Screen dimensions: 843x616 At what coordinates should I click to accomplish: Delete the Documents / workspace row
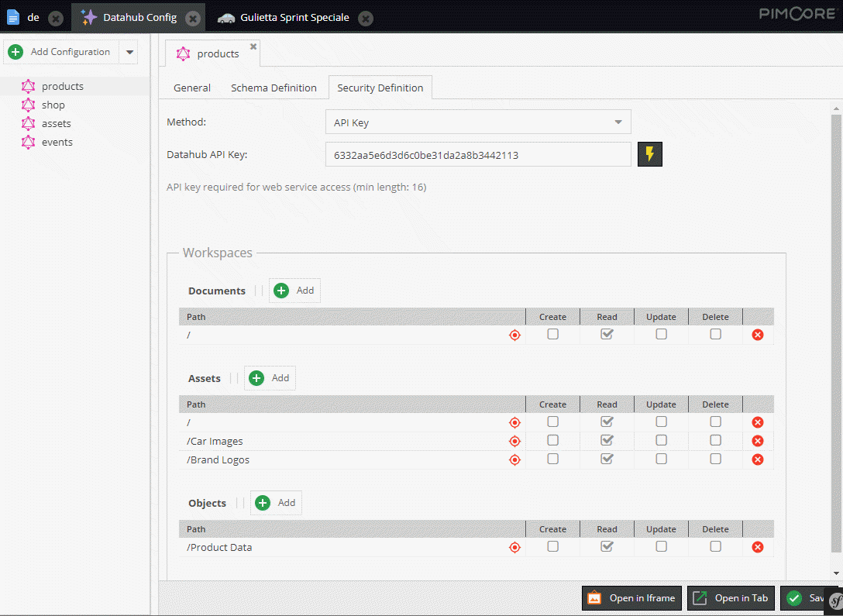tap(758, 335)
